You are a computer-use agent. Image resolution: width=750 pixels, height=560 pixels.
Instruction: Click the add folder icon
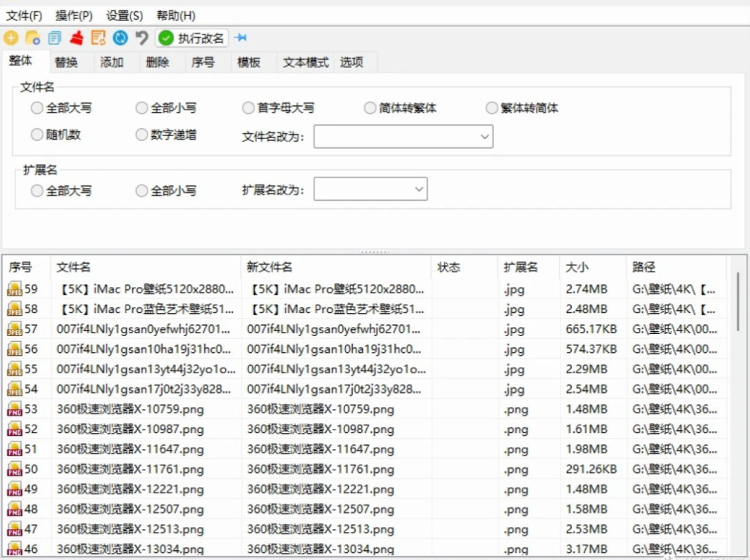coord(32,38)
